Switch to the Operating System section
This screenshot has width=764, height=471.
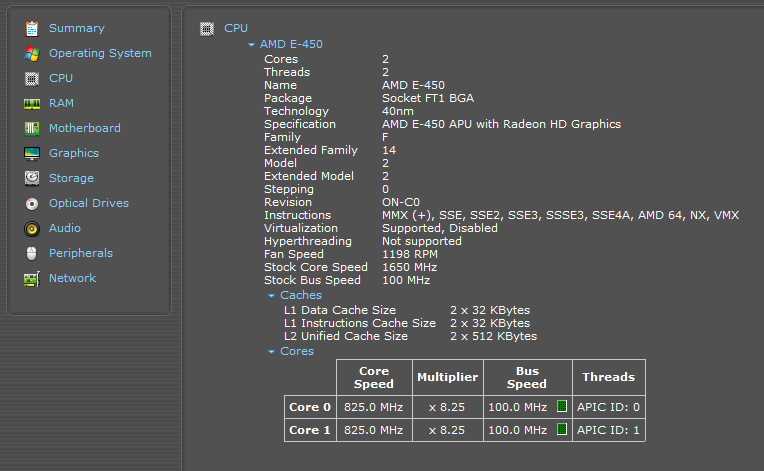pos(100,53)
